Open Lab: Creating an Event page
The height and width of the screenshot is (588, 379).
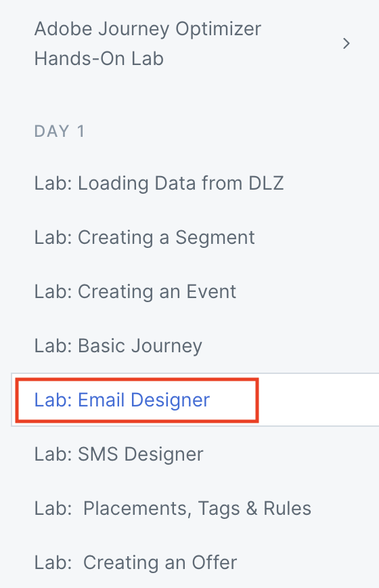pyautogui.click(x=135, y=292)
